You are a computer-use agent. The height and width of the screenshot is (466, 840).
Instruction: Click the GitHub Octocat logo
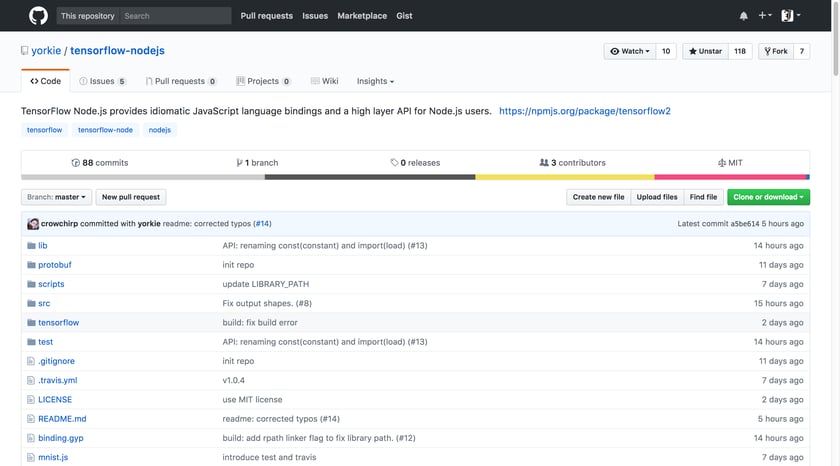tap(38, 16)
